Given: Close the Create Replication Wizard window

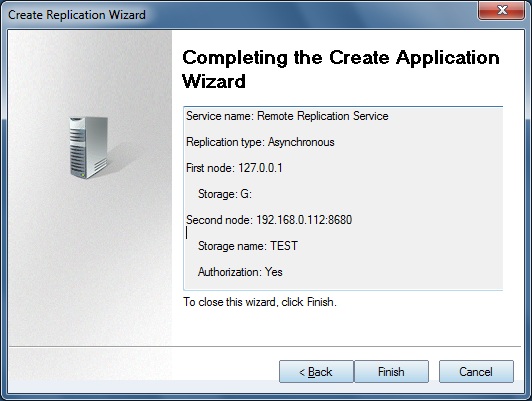Looking at the screenshot, I should pyautogui.click(x=501, y=10).
